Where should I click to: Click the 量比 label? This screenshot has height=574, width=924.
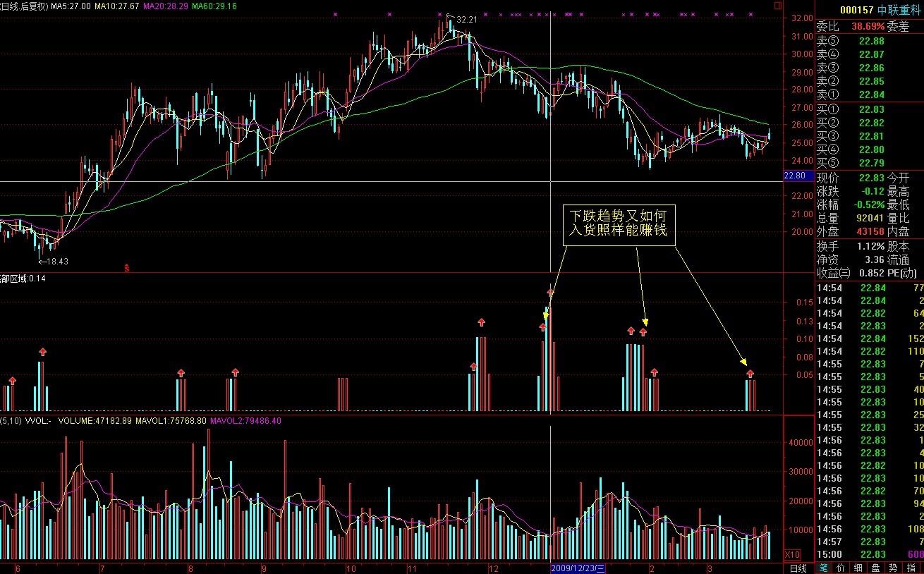coord(898,218)
